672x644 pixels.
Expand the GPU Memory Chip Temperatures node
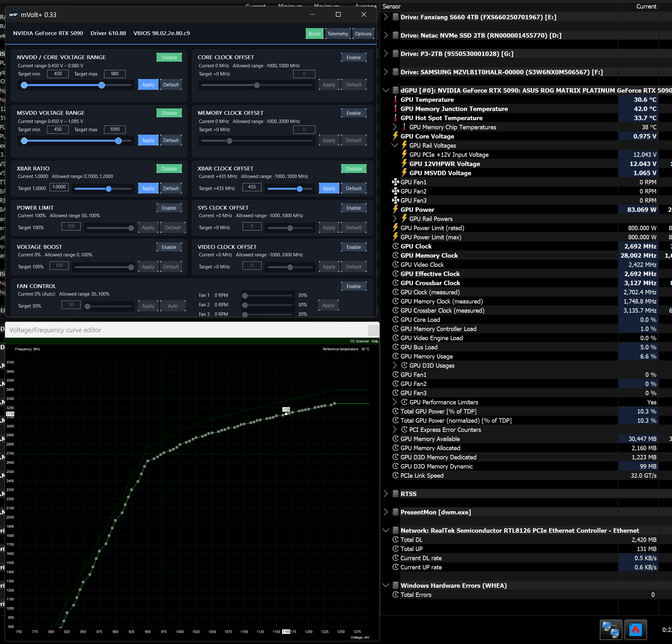click(x=395, y=127)
